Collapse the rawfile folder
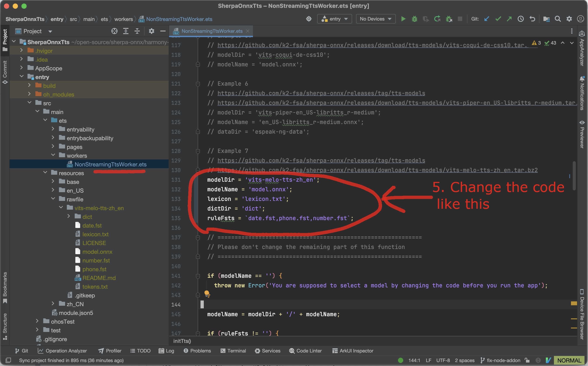 tap(53, 199)
